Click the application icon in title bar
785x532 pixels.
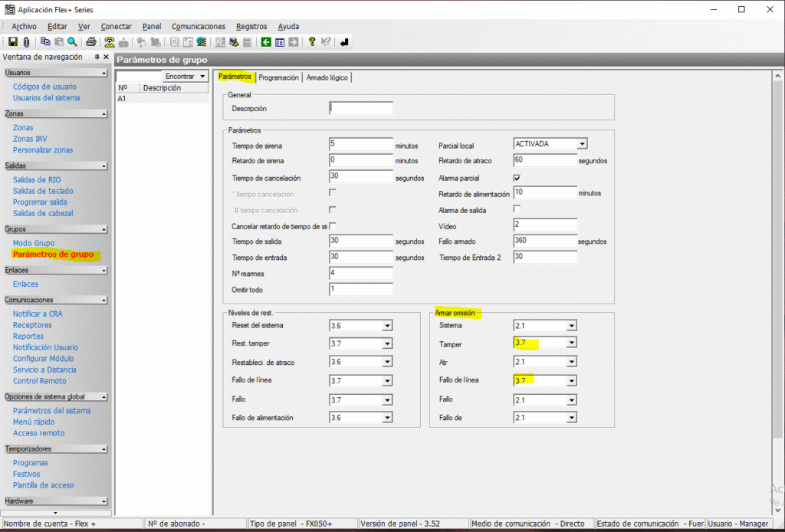tap(9, 9)
